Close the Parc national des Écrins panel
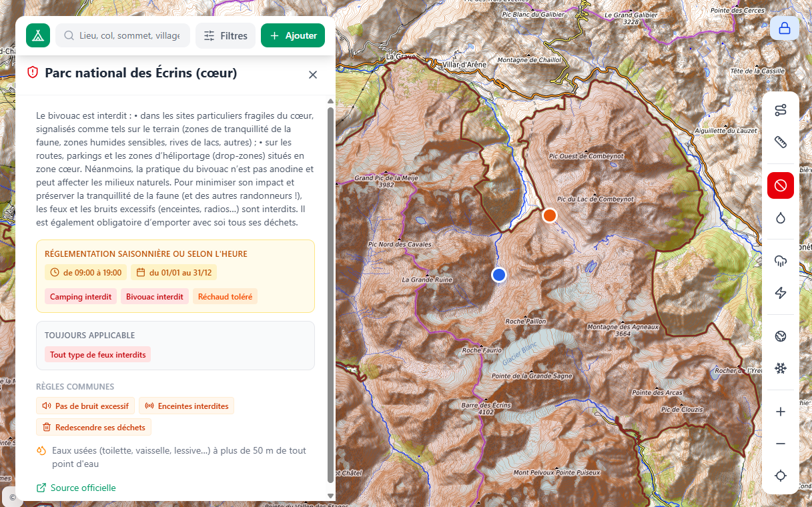The height and width of the screenshot is (507, 812). 313,74
